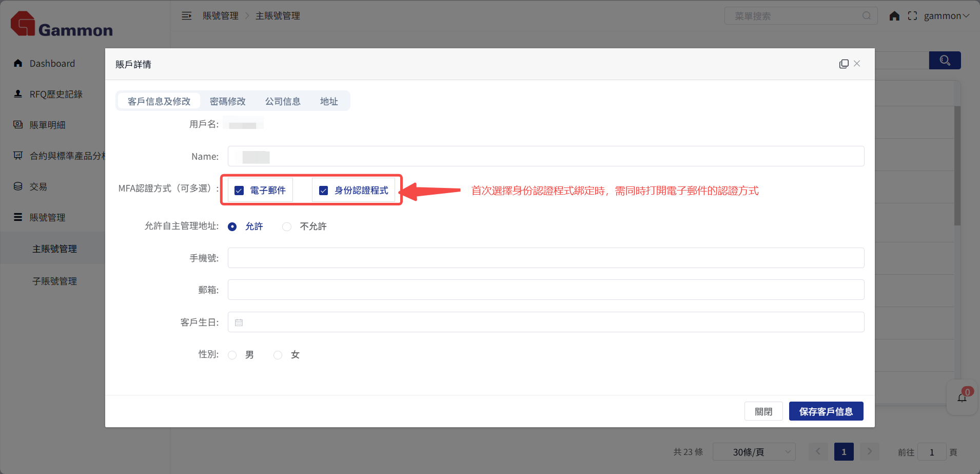Image resolution: width=980 pixels, height=474 pixels.
Task: Toggle fullscreen mode icon
Action: (912, 16)
